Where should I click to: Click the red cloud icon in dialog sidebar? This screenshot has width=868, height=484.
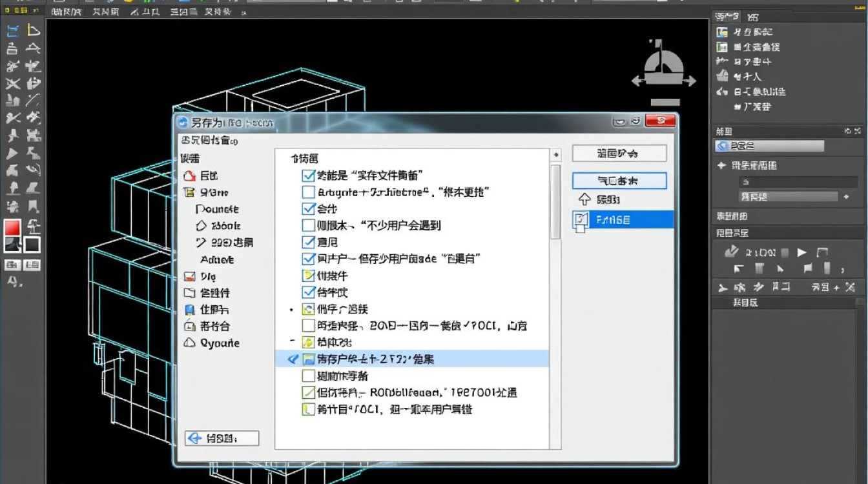click(x=189, y=176)
